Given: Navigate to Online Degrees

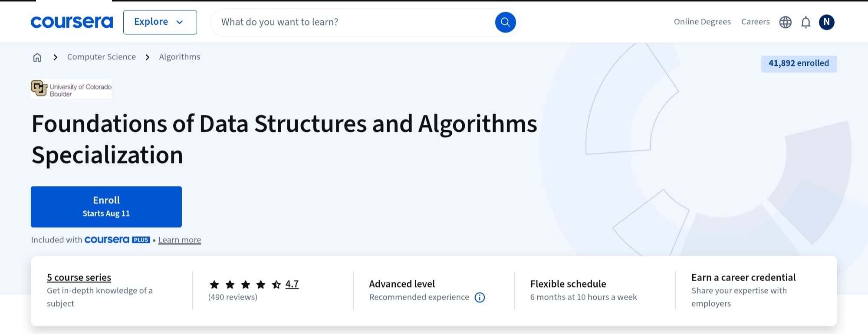Looking at the screenshot, I should (x=702, y=22).
